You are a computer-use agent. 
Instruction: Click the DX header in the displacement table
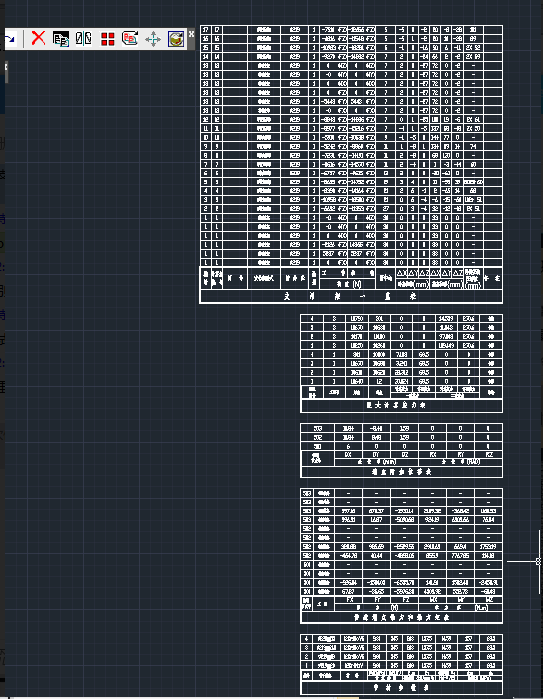click(x=348, y=455)
